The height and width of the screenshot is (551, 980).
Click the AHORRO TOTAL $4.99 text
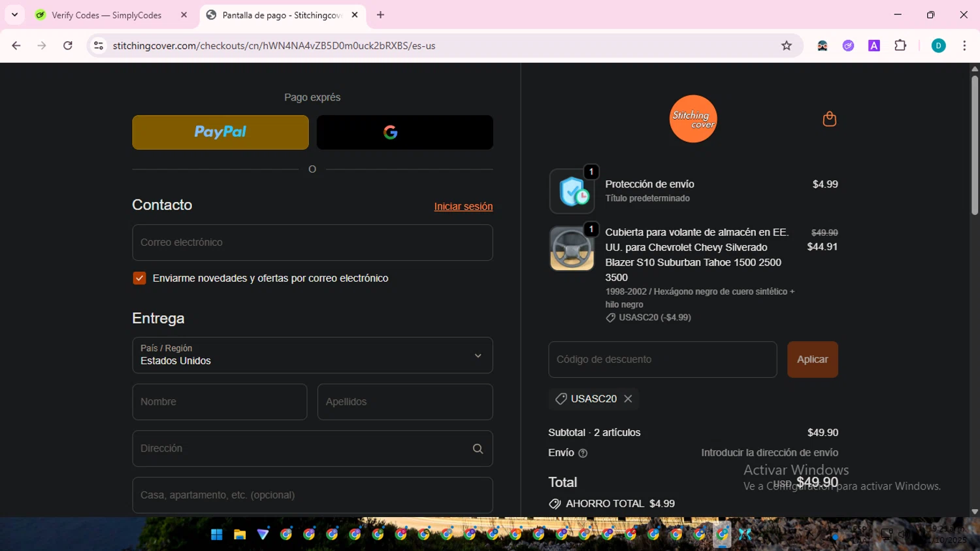[620, 504]
